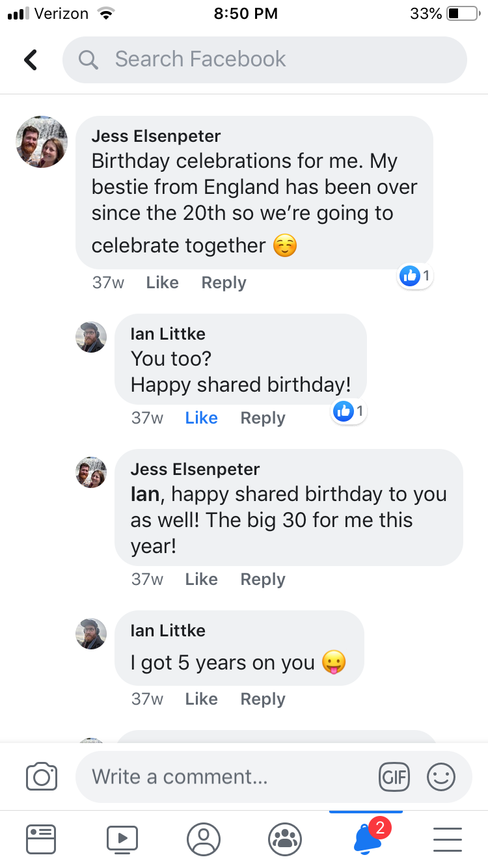Screen dimensions: 488x868
Task: Open the Notifications bell tab
Action: 367,839
